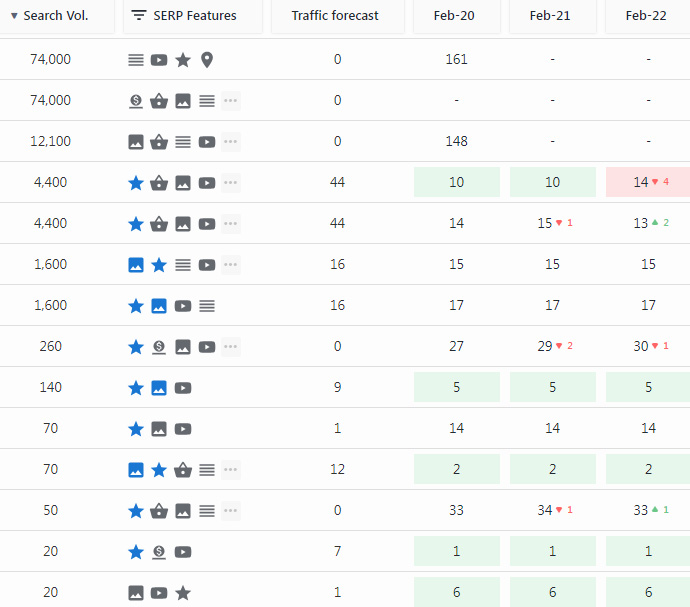The image size is (690, 607).
Task: Click the shopping basket icon in the 12,100 row
Action: pos(159,142)
